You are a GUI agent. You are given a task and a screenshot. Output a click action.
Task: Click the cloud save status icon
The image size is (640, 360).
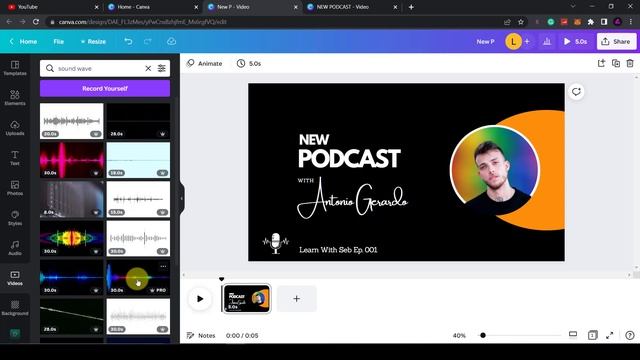171,42
